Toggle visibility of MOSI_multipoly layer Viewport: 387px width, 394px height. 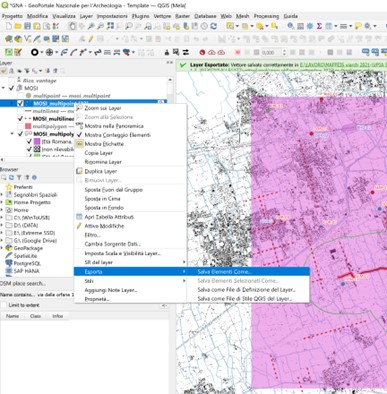point(20,134)
